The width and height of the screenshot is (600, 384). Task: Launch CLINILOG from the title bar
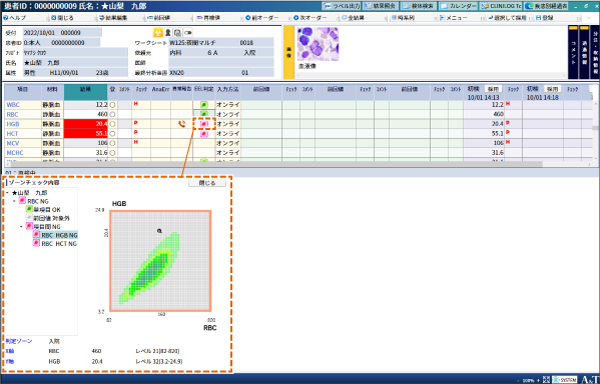(501, 6)
